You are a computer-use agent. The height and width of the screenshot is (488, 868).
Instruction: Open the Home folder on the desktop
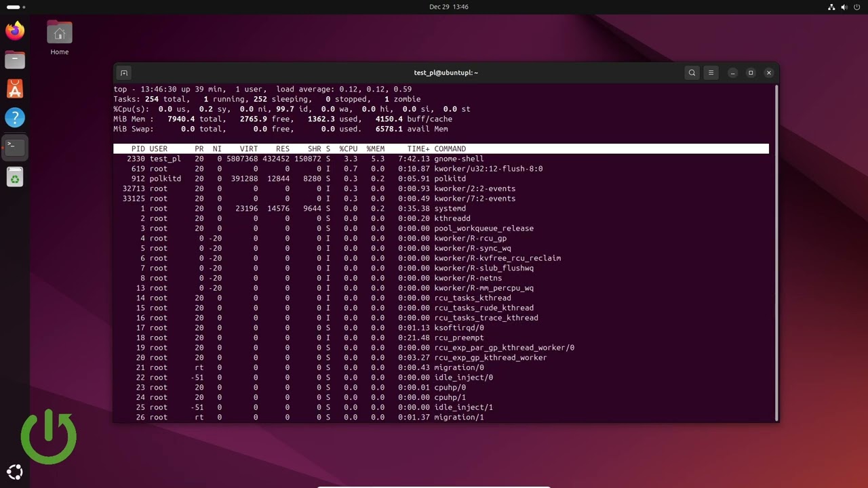point(60,38)
